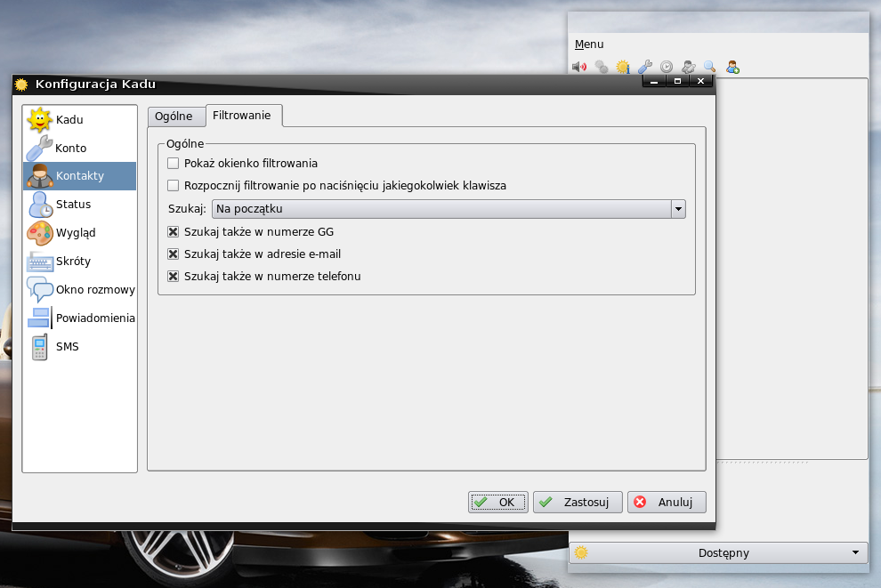Uncheck 'Szukaj także w numerze GG'
The height and width of the screenshot is (588, 881).
[x=173, y=231]
